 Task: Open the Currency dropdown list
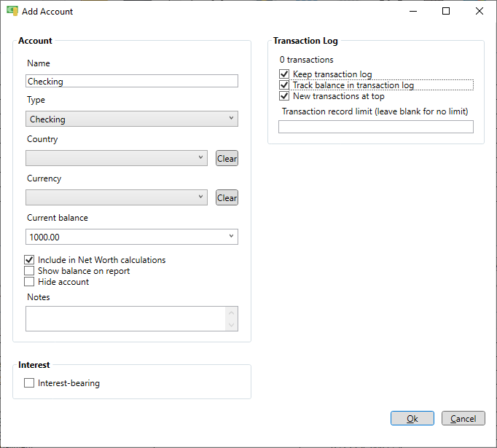[117, 197]
